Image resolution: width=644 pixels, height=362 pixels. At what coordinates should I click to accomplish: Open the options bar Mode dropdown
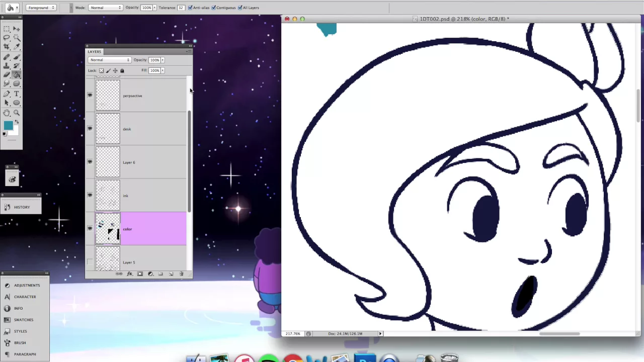point(106,8)
